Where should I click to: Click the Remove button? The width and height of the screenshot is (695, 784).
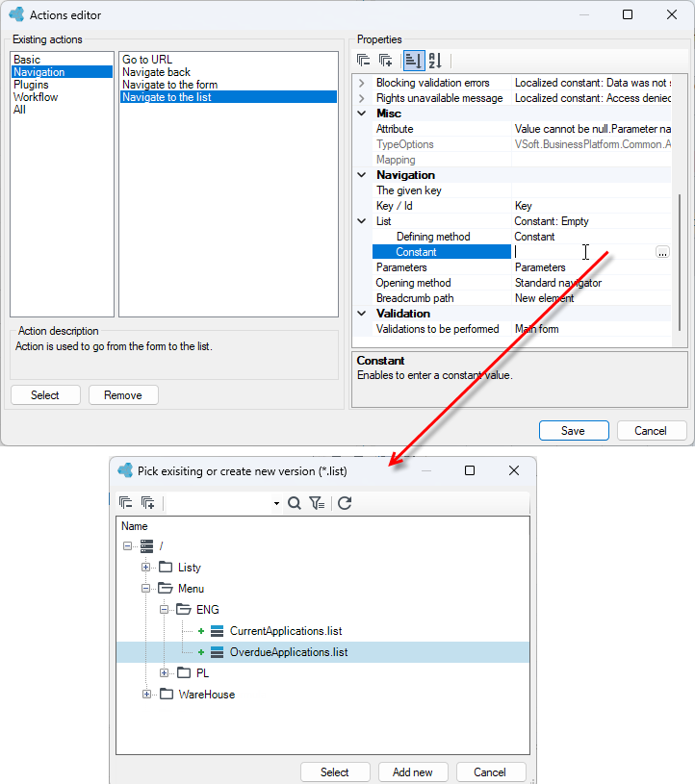[123, 395]
